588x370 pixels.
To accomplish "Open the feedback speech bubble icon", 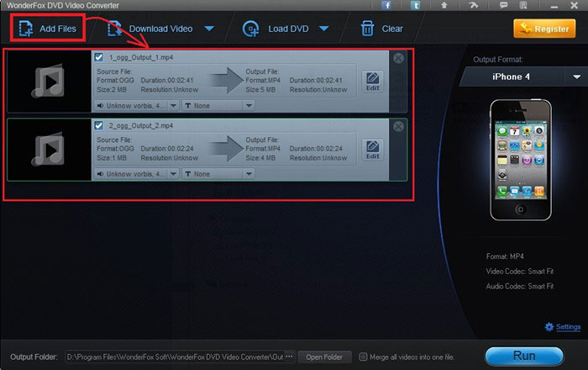I will coord(503,5).
